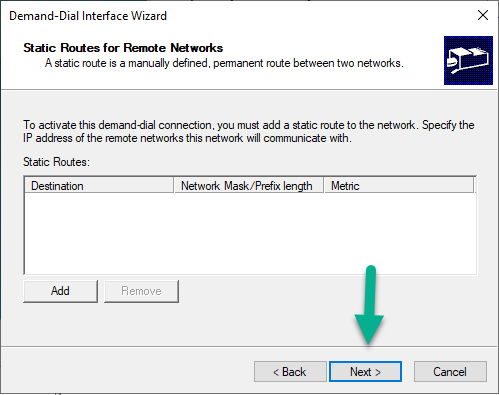Click inside the empty Static Routes list
The height and width of the screenshot is (395, 499).
pyautogui.click(x=250, y=233)
